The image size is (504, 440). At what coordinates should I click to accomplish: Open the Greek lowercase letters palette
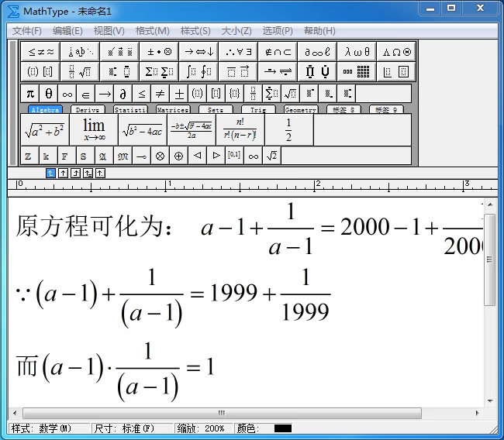pyautogui.click(x=357, y=52)
